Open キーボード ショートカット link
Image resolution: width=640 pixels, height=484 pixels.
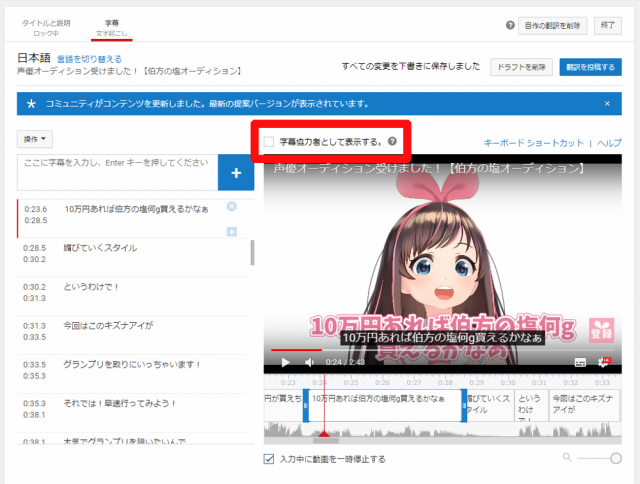(x=533, y=143)
